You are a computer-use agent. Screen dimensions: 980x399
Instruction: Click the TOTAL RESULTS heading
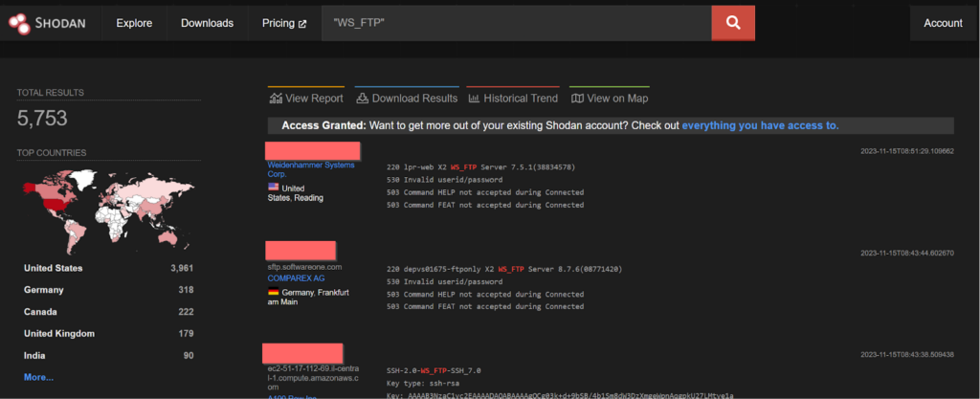pos(50,93)
